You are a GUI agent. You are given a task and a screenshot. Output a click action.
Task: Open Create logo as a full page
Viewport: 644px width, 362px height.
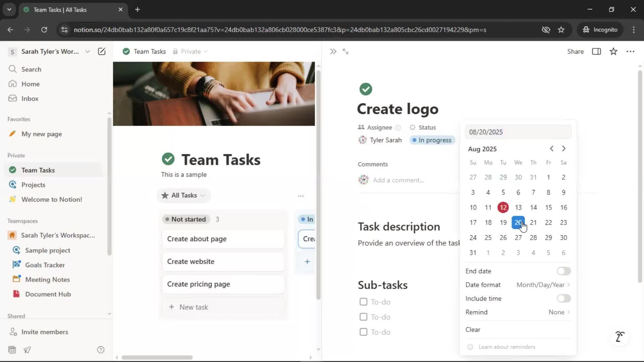pos(345,51)
